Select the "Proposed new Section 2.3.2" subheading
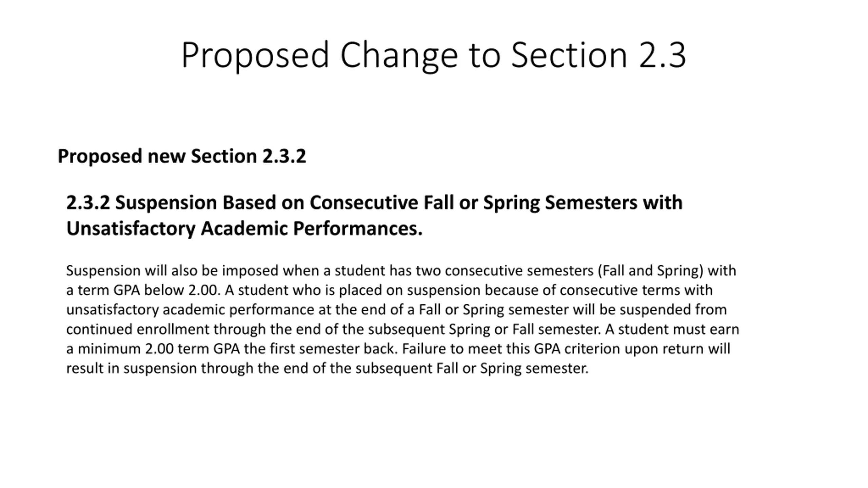 pos(182,157)
